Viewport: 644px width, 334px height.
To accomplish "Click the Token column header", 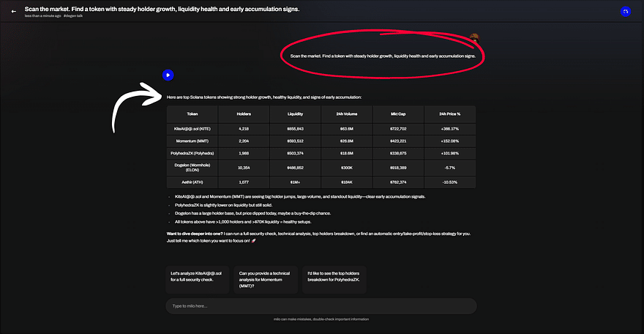I will 192,114.
